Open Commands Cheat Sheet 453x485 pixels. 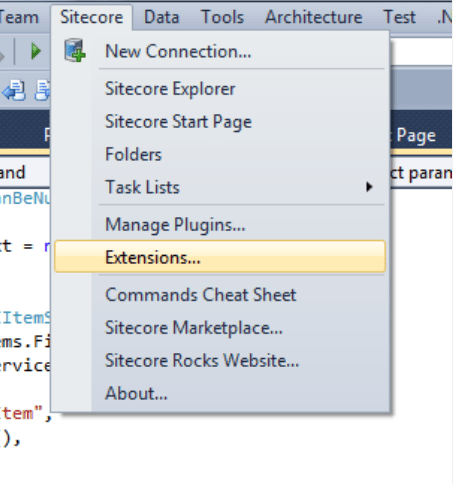click(220, 295)
